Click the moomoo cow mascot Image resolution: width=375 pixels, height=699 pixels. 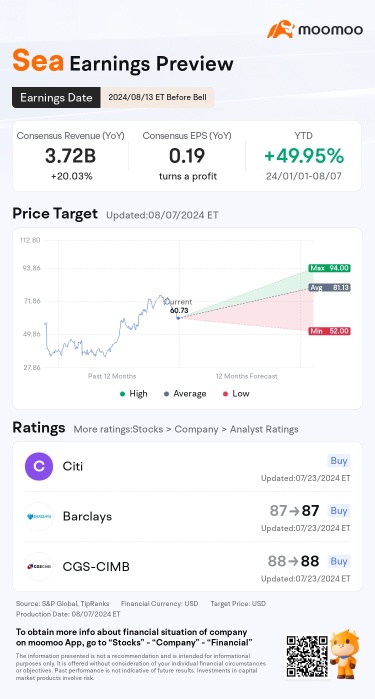click(x=345, y=654)
